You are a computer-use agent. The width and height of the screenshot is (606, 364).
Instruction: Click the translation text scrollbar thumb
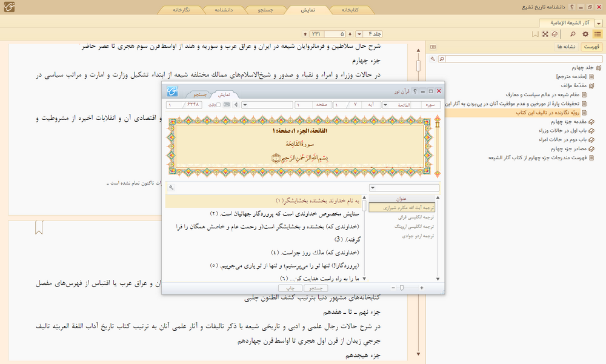(x=364, y=207)
